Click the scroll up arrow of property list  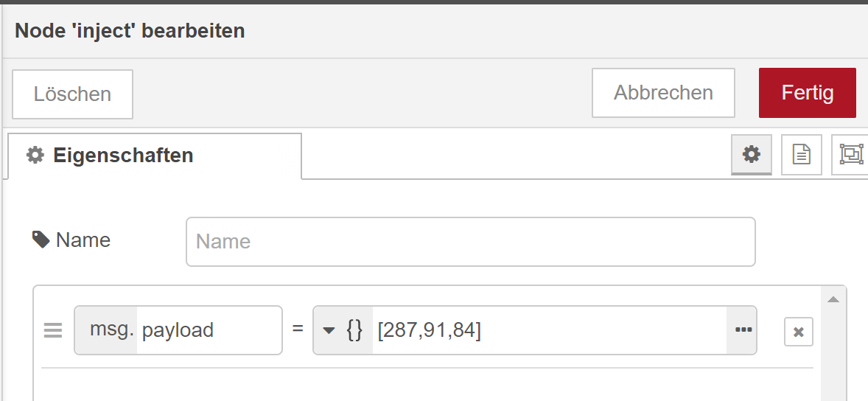[833, 299]
